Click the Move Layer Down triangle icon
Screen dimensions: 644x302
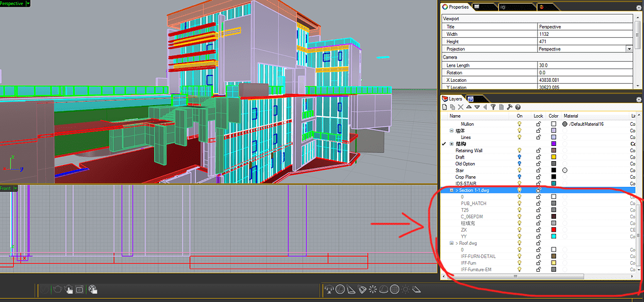click(x=477, y=108)
